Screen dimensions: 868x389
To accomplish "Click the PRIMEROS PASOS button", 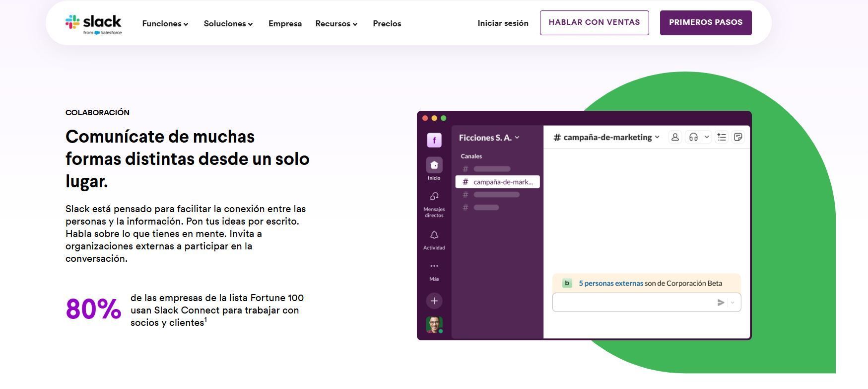I will [x=706, y=23].
